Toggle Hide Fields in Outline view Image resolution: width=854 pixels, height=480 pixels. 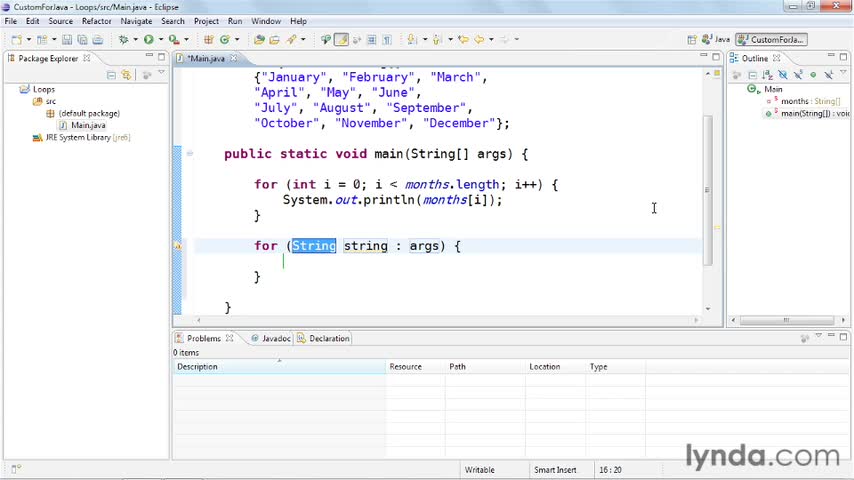coord(783,75)
